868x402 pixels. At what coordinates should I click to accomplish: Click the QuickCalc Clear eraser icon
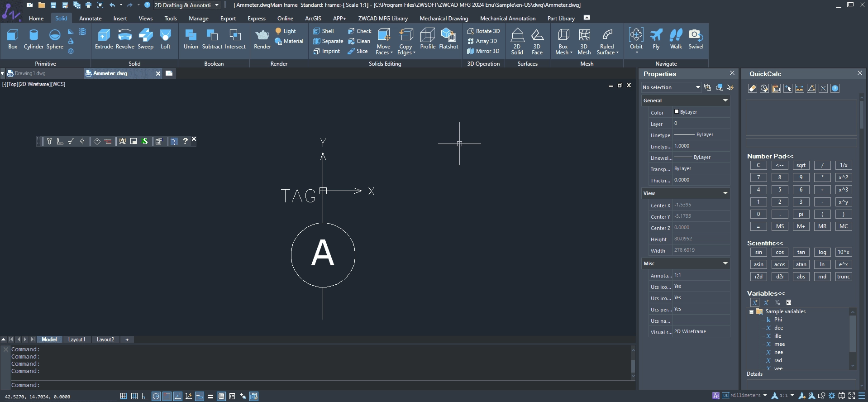(753, 88)
